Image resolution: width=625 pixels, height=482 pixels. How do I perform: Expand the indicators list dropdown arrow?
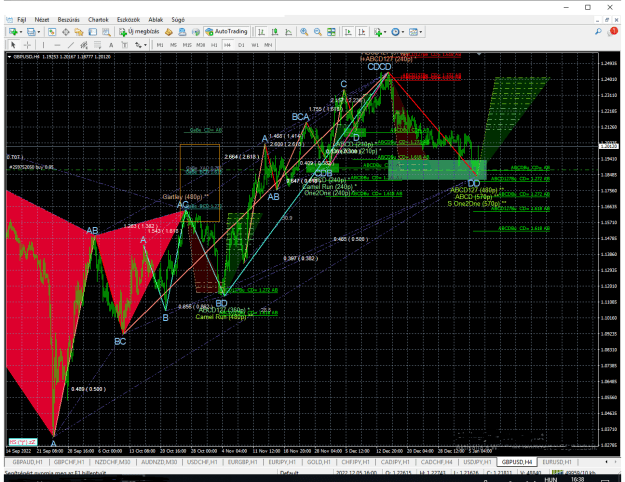[x=385, y=32]
